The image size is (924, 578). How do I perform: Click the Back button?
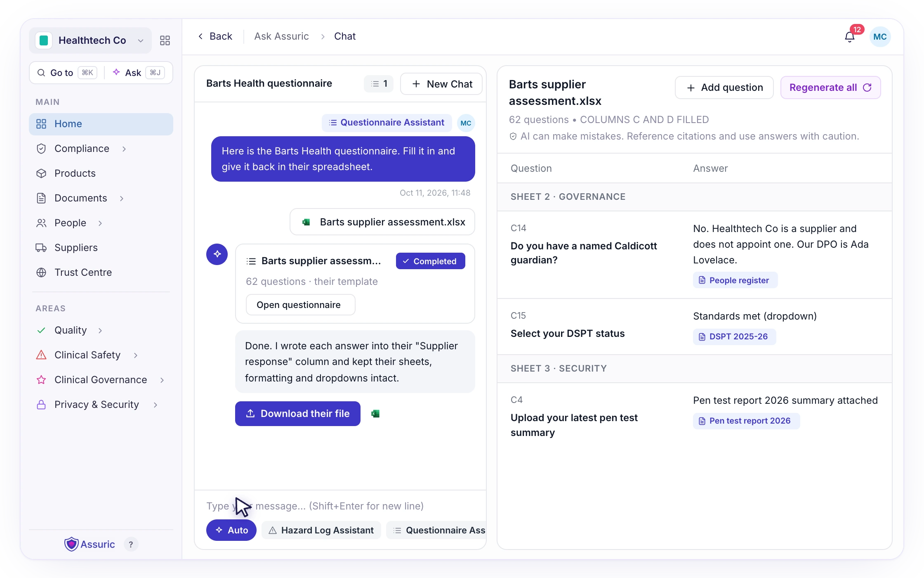[215, 36]
